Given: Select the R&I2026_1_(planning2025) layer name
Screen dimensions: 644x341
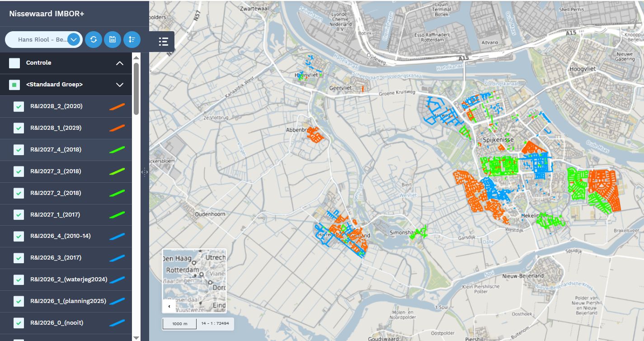Looking at the screenshot, I should pyautogui.click(x=68, y=301).
